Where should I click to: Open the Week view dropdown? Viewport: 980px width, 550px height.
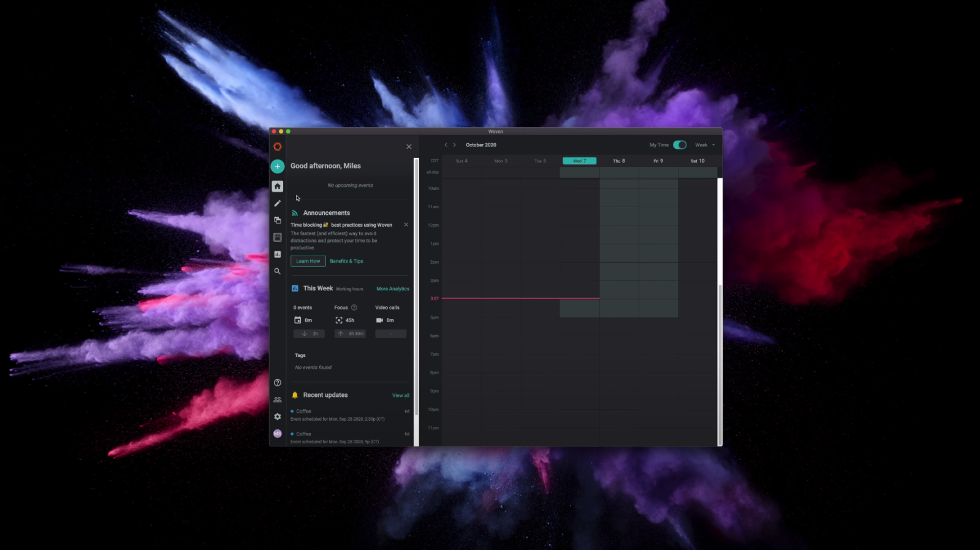click(705, 145)
